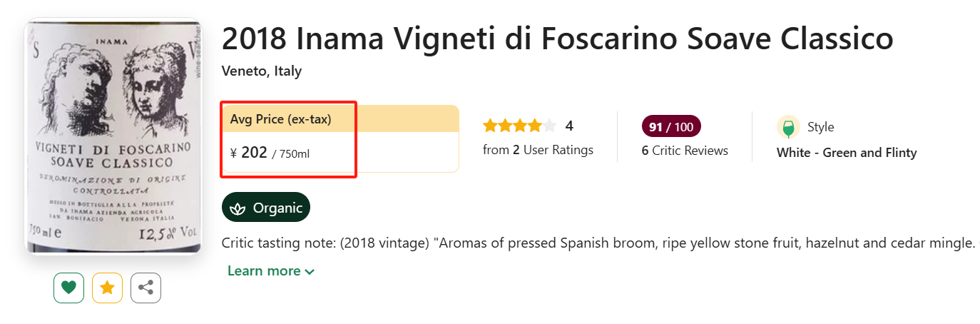Open the 2 User Ratings link
Viewport: 980px width, 324px height.
[x=538, y=150]
